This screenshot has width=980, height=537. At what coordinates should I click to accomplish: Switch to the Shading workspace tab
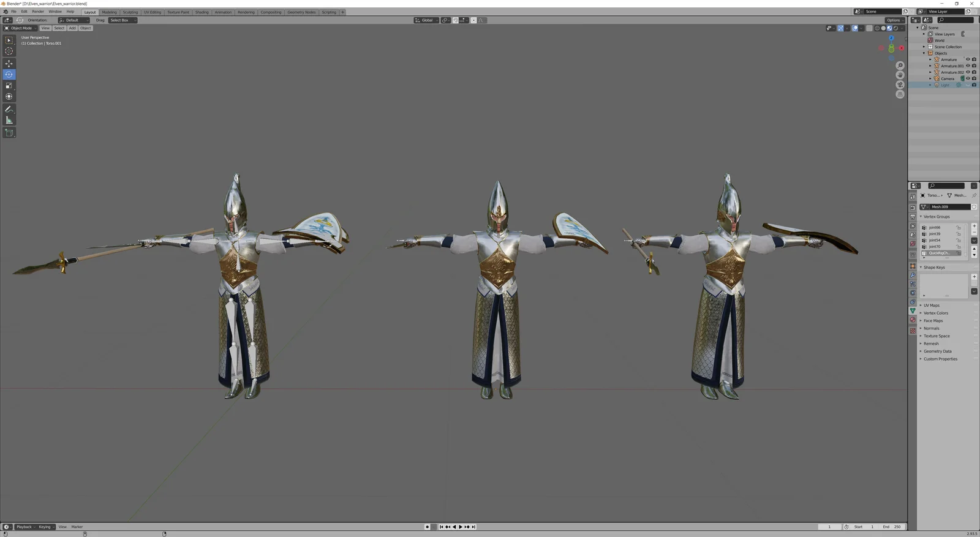point(202,12)
